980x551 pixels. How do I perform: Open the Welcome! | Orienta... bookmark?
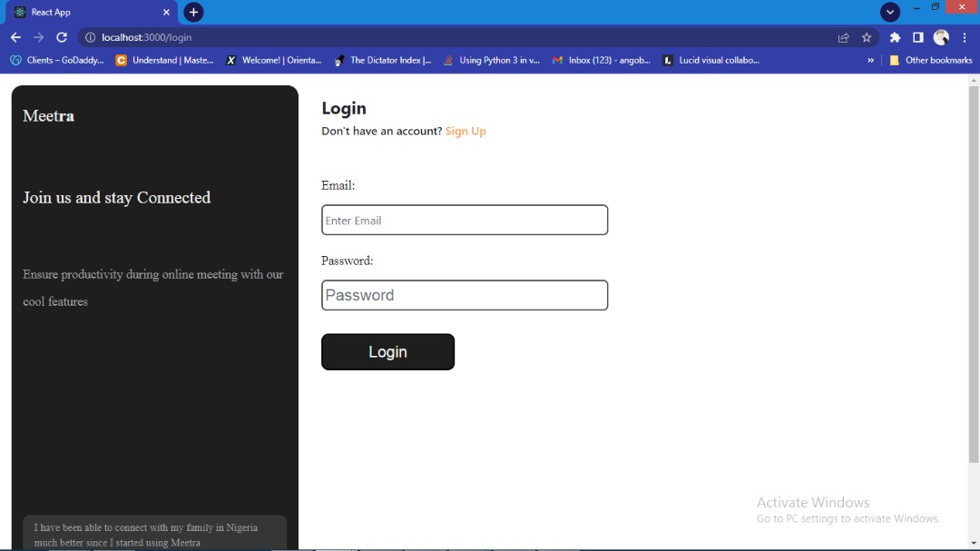[274, 60]
